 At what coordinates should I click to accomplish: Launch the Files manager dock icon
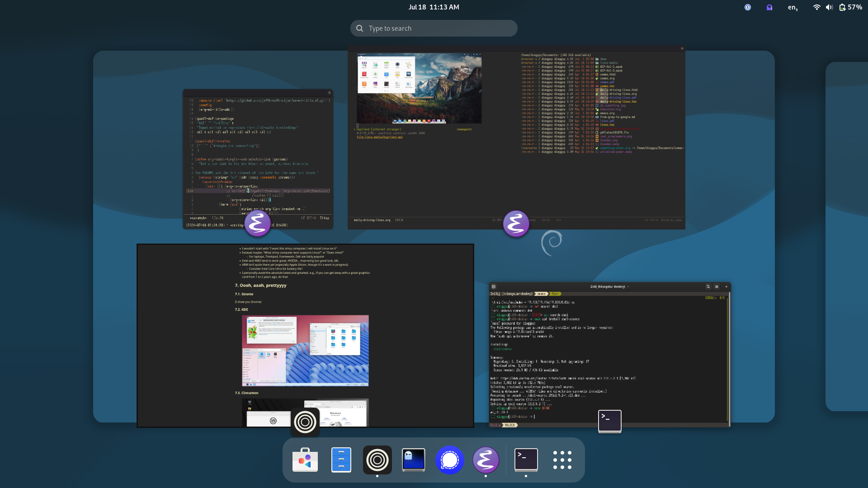tap(341, 460)
